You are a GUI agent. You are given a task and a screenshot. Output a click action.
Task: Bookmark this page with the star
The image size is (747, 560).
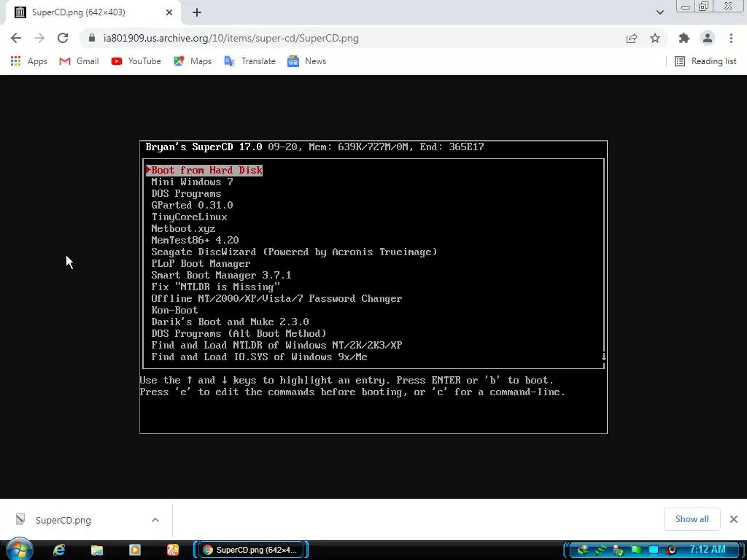pyautogui.click(x=655, y=38)
